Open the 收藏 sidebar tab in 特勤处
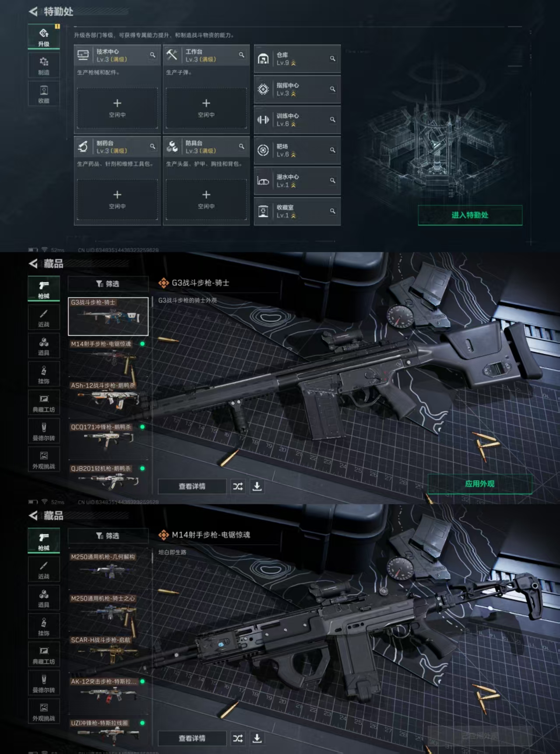 point(44,95)
